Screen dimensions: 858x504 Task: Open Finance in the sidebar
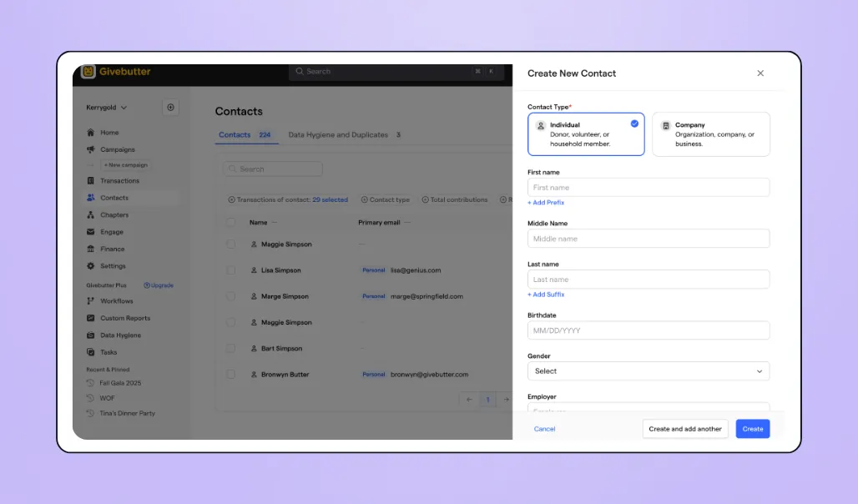click(x=112, y=249)
